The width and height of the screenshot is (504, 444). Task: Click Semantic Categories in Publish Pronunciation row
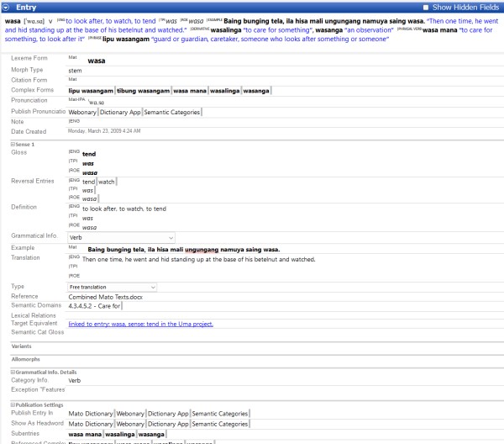(x=172, y=113)
